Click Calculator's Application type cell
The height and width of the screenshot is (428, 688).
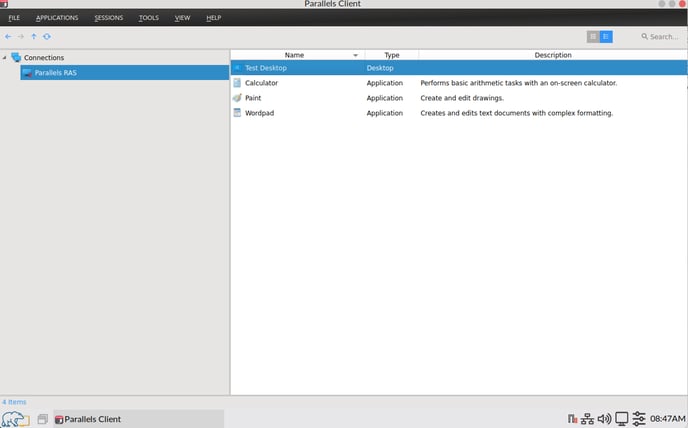pos(385,83)
